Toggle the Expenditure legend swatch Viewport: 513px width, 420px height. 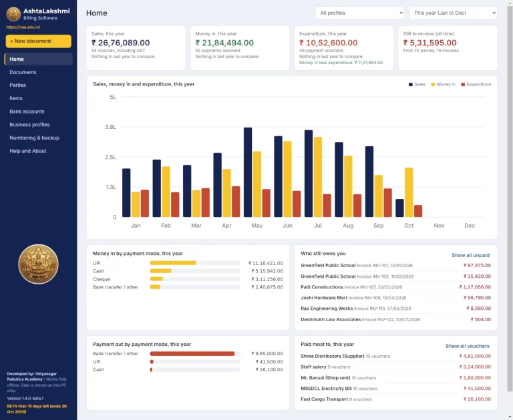tap(463, 84)
